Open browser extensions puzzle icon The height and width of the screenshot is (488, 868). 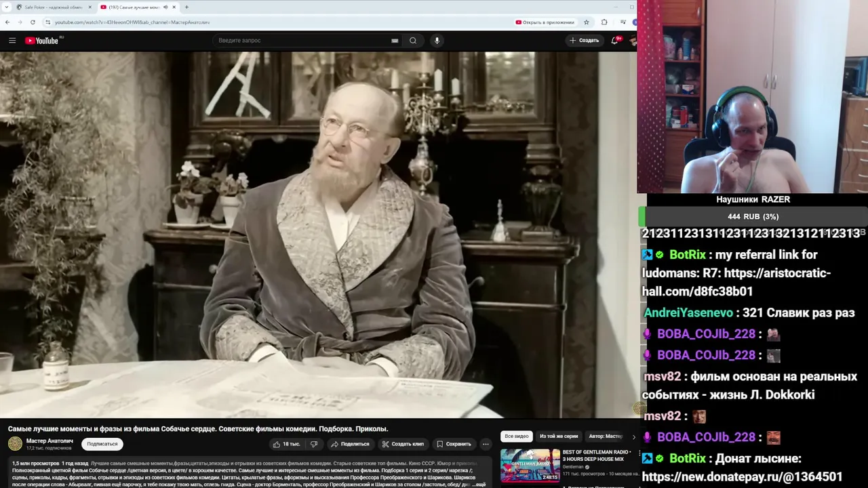[x=604, y=22]
